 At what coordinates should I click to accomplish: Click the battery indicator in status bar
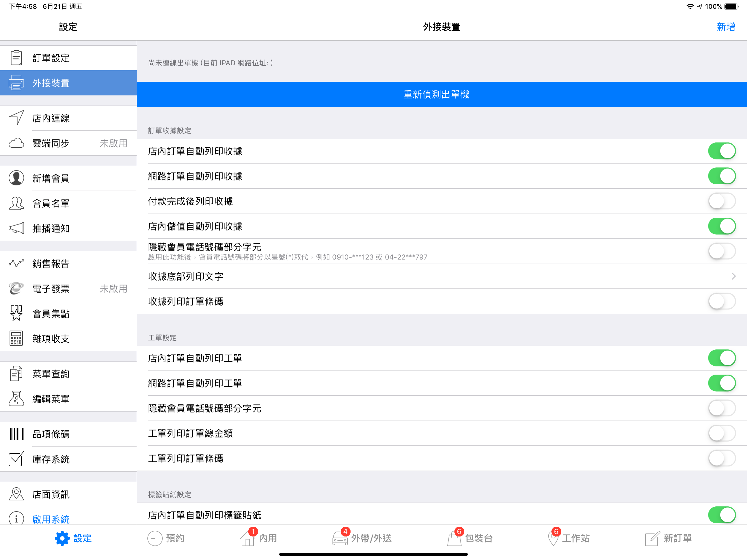coord(731,6)
